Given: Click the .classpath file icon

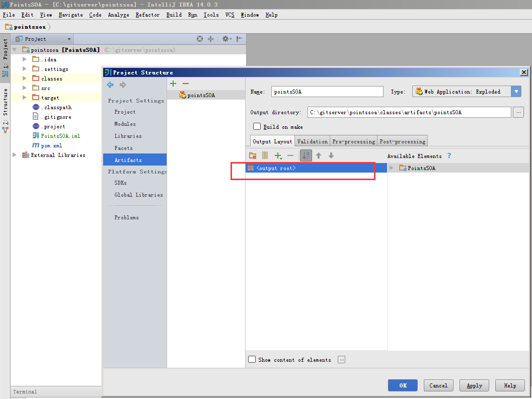Looking at the screenshot, I should tap(36, 107).
